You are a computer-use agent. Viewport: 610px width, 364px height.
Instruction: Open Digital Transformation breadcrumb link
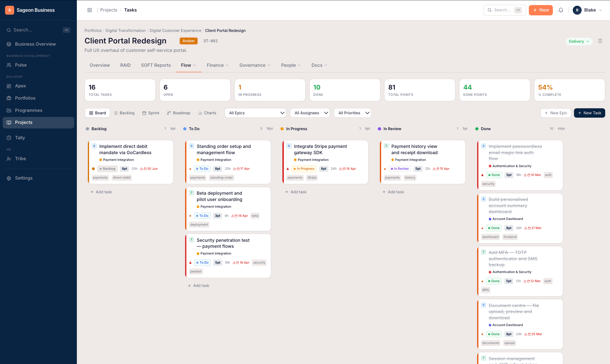pyautogui.click(x=126, y=31)
